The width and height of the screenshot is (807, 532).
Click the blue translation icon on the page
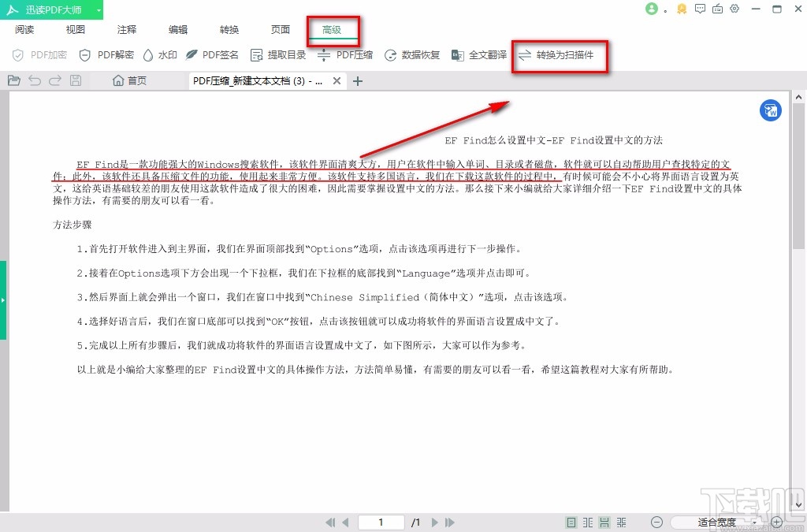point(770,110)
